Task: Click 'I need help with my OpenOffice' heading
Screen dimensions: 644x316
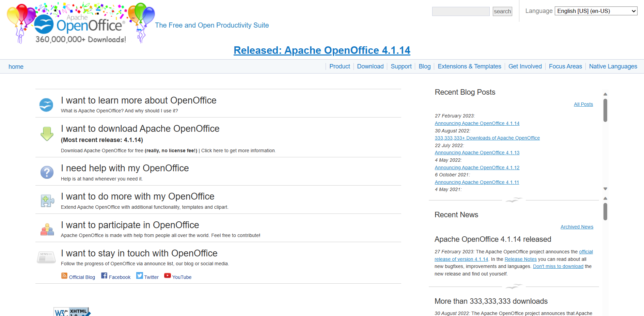Action: pyautogui.click(x=125, y=168)
